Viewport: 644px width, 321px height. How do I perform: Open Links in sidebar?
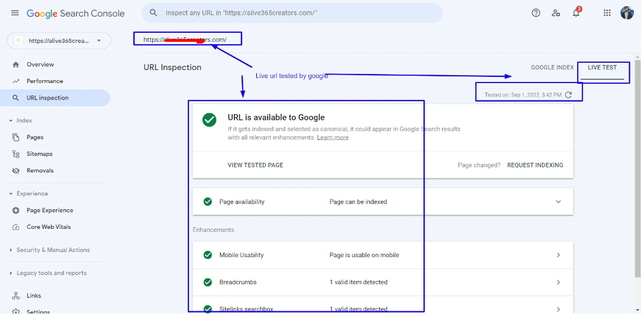click(x=34, y=296)
